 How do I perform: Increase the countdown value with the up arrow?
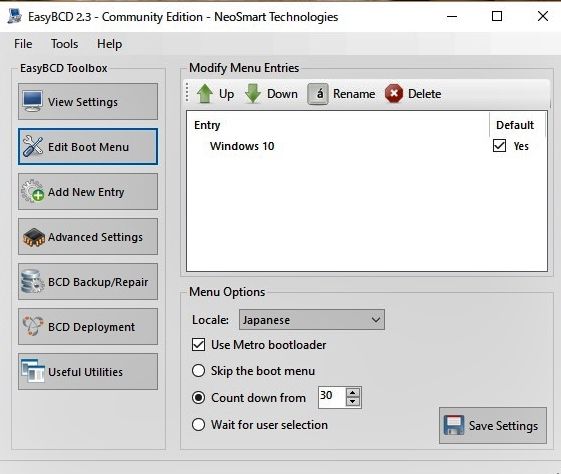353,392
